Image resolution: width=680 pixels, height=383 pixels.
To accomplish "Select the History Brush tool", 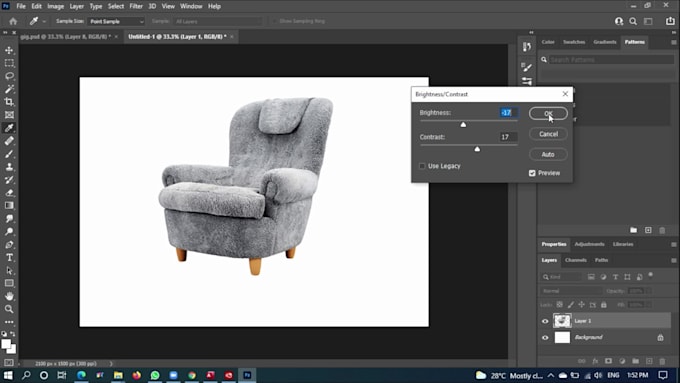I will click(9, 180).
